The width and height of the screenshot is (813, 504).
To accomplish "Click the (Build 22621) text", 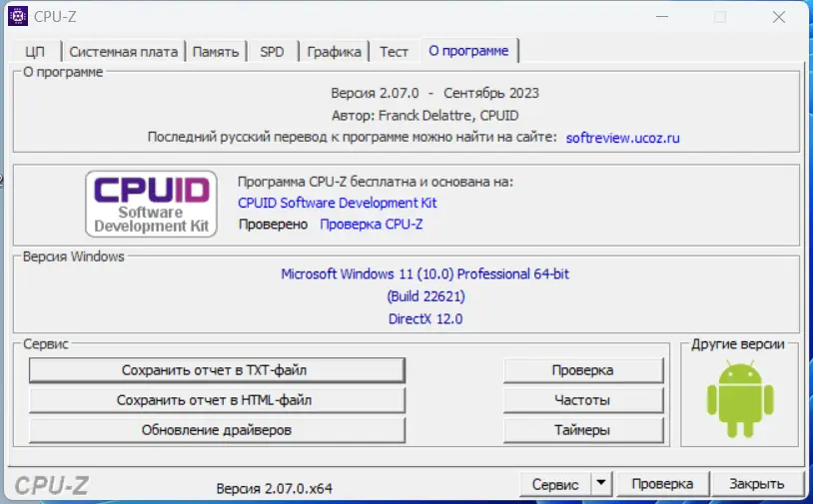I will coord(425,296).
